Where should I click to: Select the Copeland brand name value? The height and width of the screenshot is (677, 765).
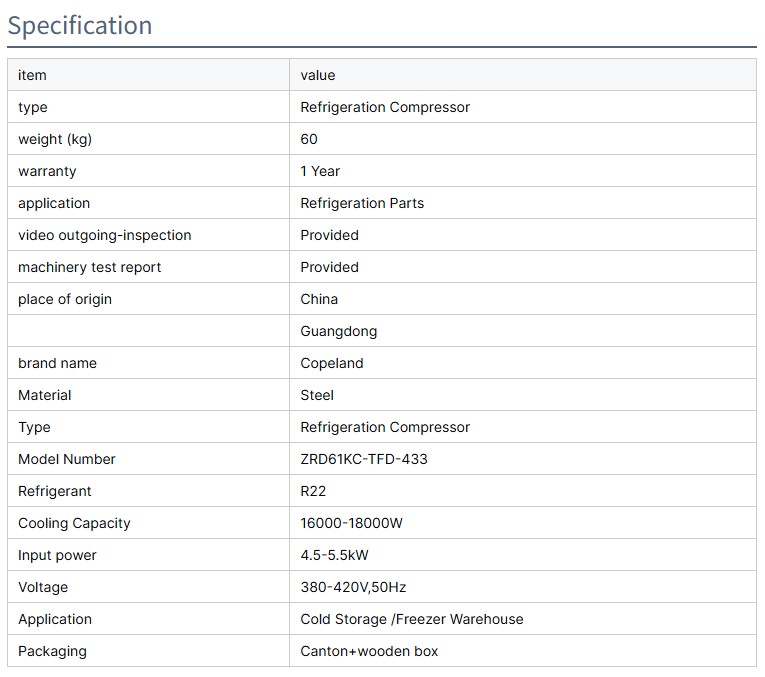point(331,363)
